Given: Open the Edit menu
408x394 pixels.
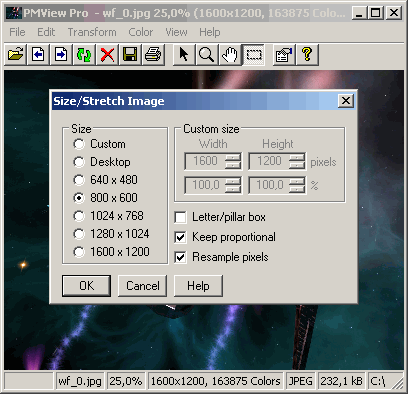Looking at the screenshot, I should tap(46, 32).
